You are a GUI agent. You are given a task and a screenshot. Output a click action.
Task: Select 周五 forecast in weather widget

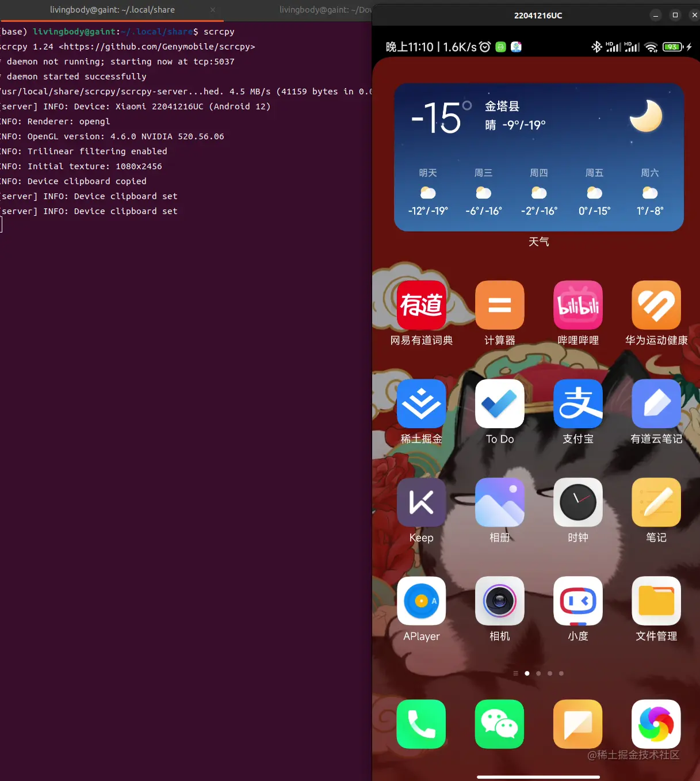point(594,192)
